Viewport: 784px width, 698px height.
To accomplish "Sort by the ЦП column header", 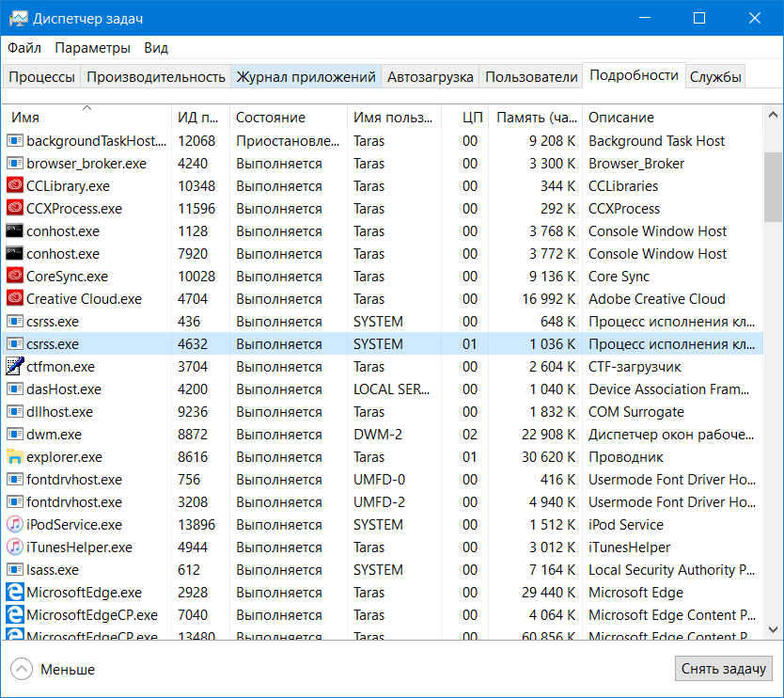I will click(x=464, y=117).
